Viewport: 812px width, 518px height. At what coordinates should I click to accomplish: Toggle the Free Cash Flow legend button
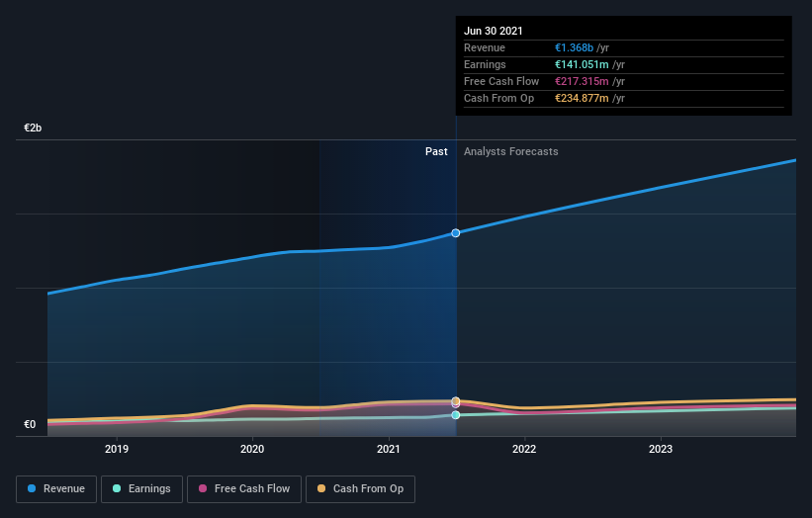coord(244,489)
